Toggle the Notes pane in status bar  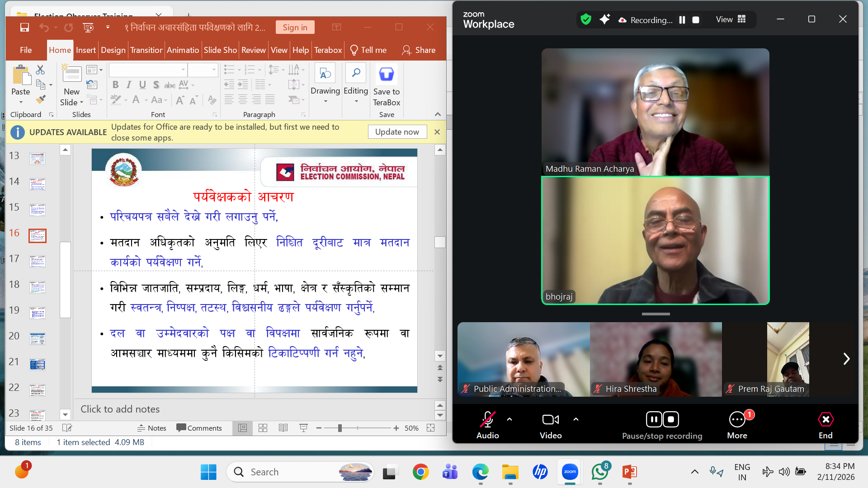[152, 428]
